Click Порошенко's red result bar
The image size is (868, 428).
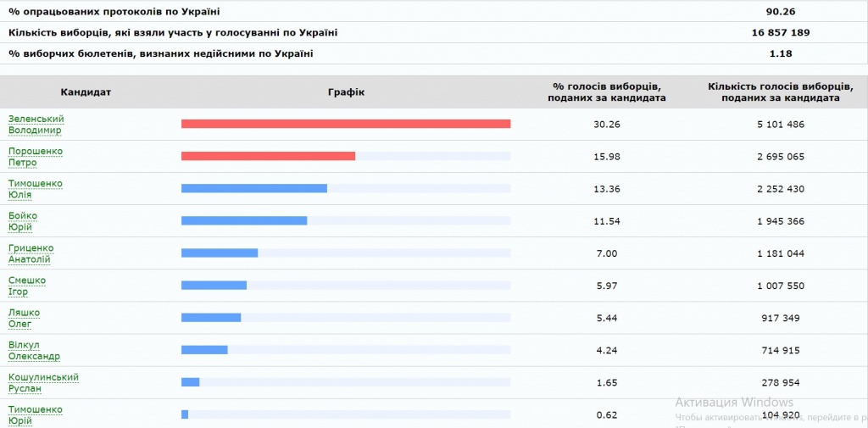(x=269, y=156)
